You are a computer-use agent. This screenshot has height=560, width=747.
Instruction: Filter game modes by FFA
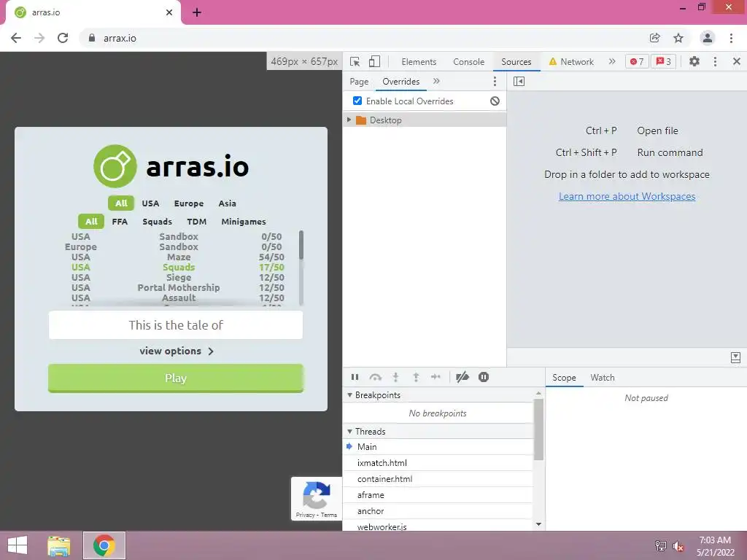tap(120, 222)
